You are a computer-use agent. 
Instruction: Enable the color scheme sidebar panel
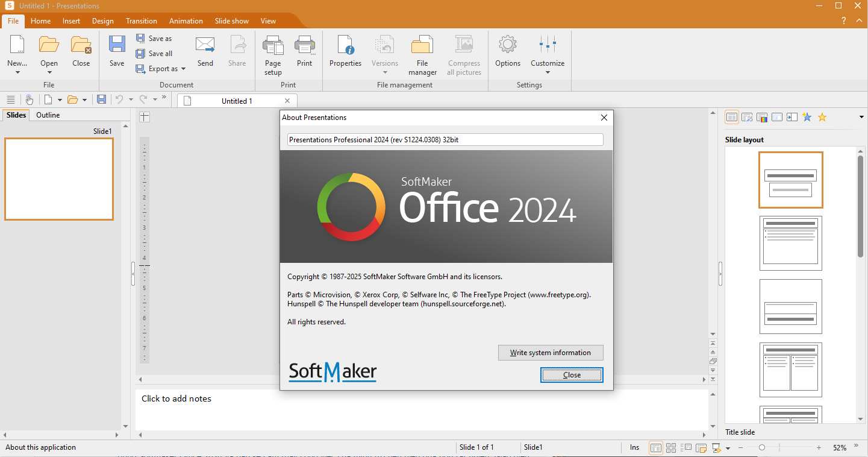point(762,117)
